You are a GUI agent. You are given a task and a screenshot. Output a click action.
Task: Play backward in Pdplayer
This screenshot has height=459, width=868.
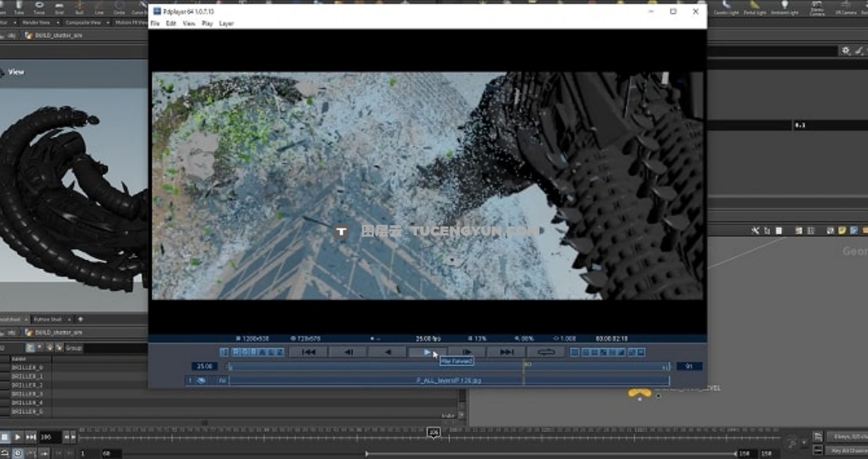pos(387,352)
